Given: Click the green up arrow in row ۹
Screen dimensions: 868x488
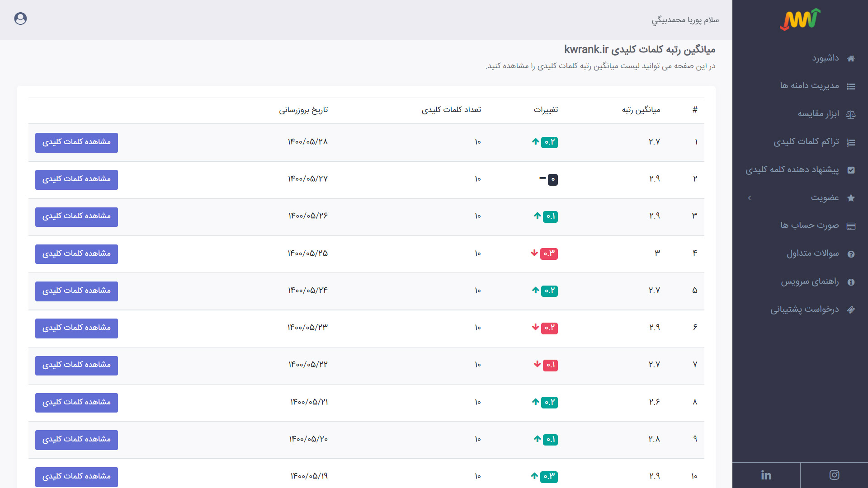Looking at the screenshot, I should 537,439.
